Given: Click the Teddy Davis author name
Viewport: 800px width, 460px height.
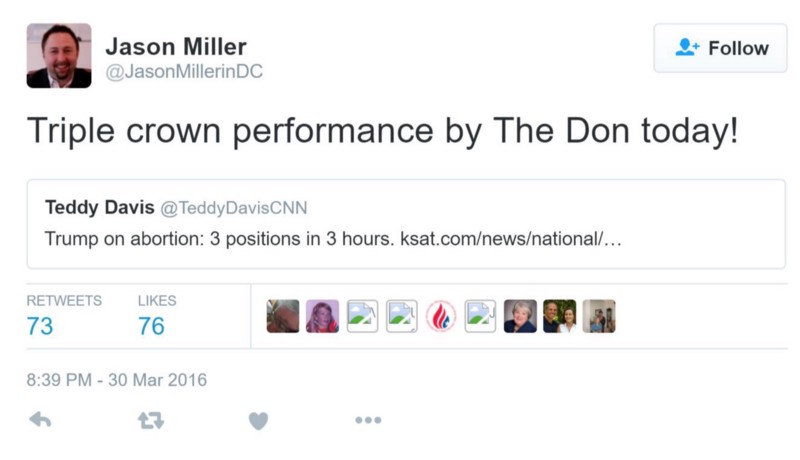Looking at the screenshot, I should click(99, 208).
